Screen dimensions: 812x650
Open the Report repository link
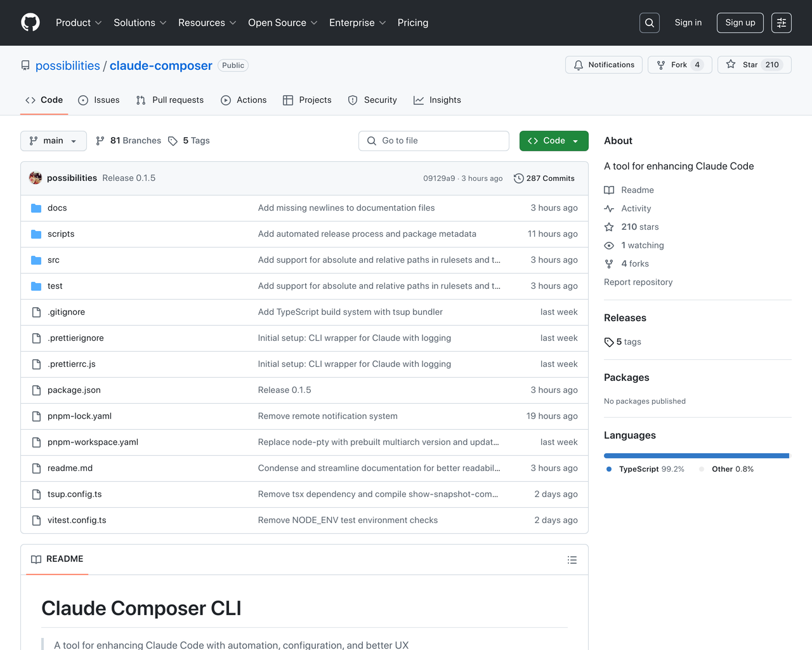click(x=638, y=282)
